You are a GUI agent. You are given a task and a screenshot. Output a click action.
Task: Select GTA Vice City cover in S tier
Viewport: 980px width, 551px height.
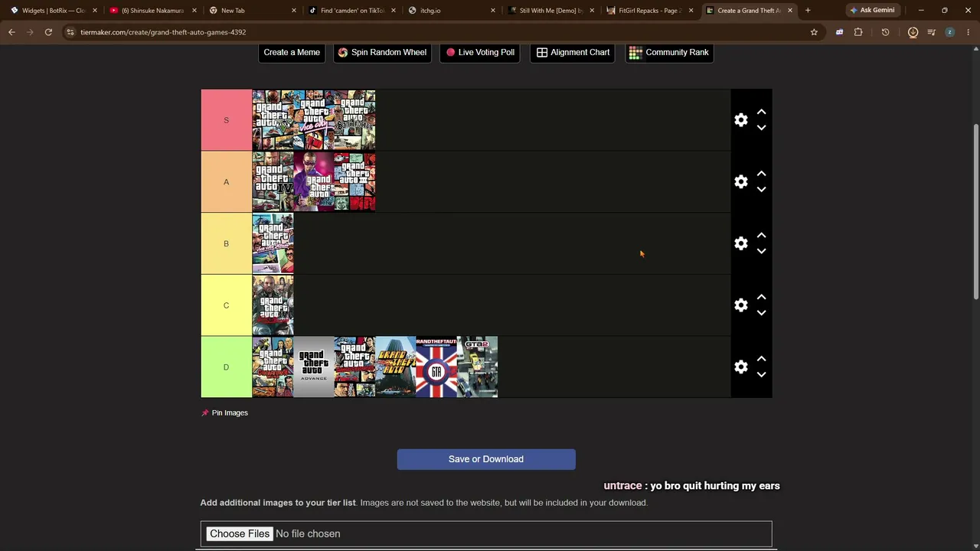(x=314, y=120)
